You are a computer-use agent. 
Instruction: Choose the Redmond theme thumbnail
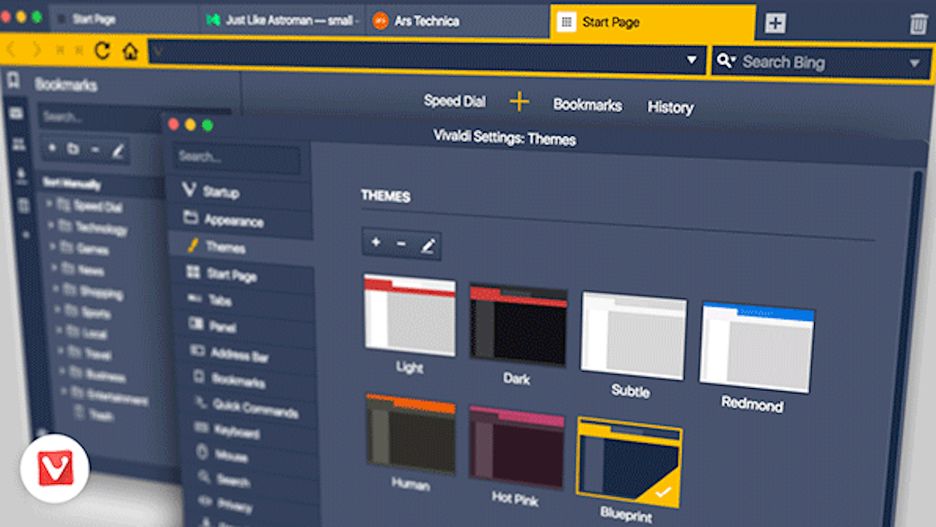757,347
